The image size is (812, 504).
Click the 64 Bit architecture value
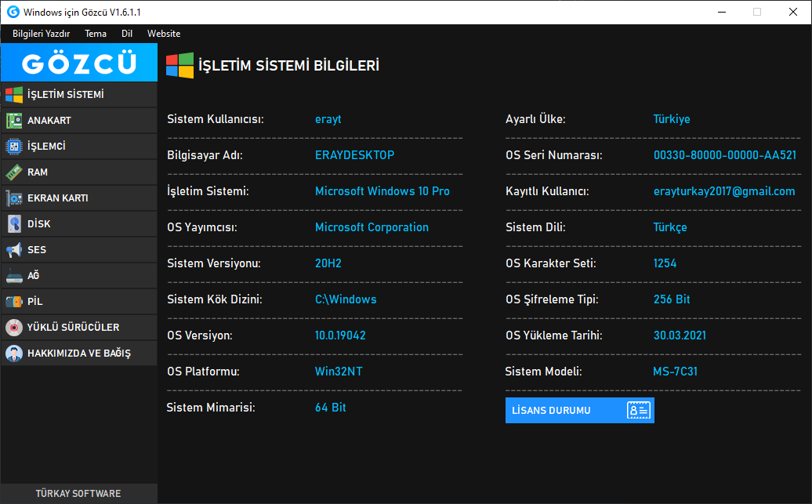[331, 408]
